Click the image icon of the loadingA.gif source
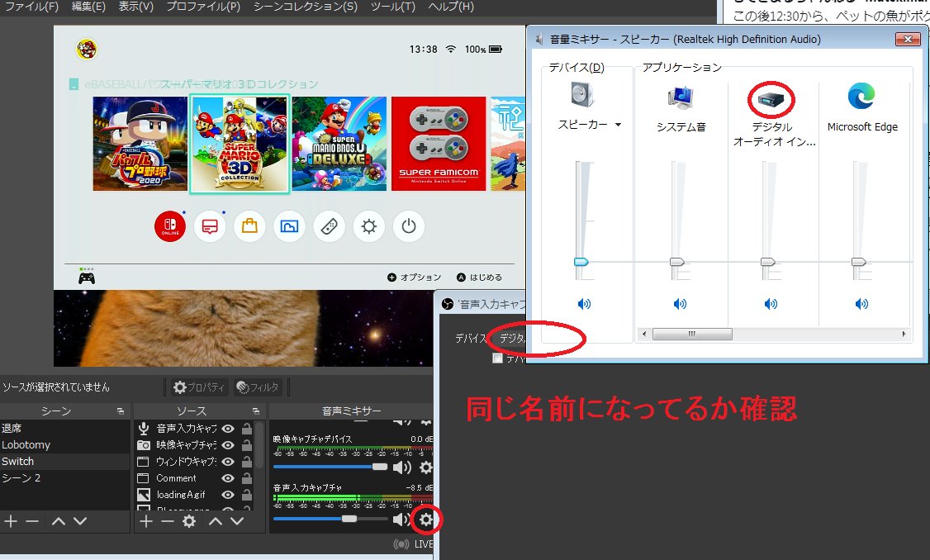Image resolution: width=930 pixels, height=560 pixels. tap(144, 494)
